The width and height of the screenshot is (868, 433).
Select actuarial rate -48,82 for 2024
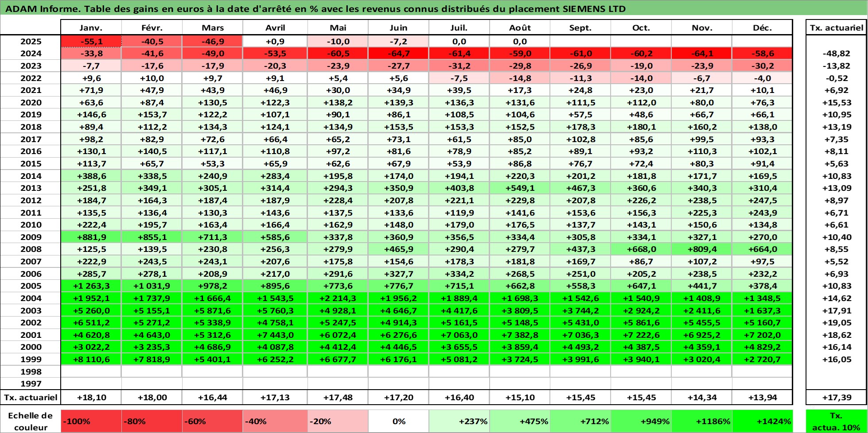click(x=837, y=54)
